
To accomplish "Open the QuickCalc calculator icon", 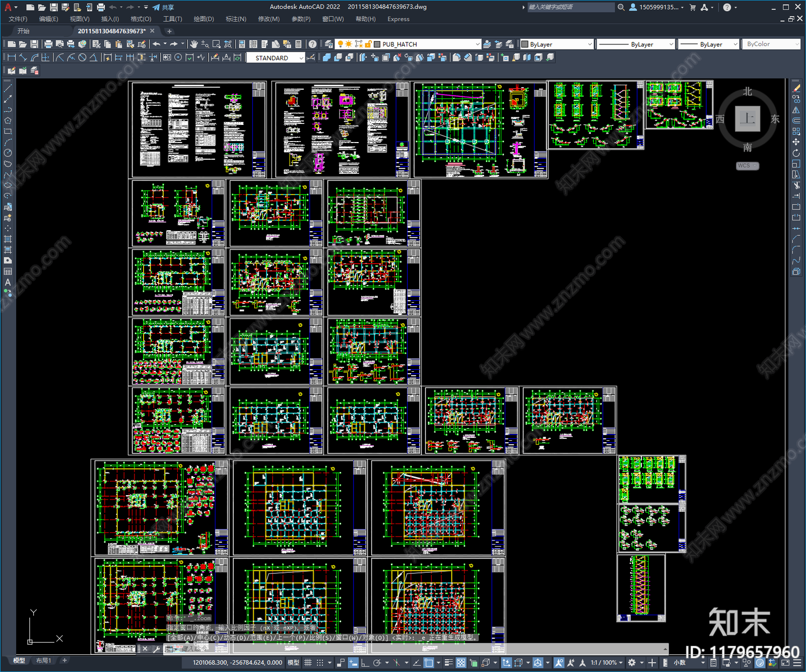I will [298, 44].
